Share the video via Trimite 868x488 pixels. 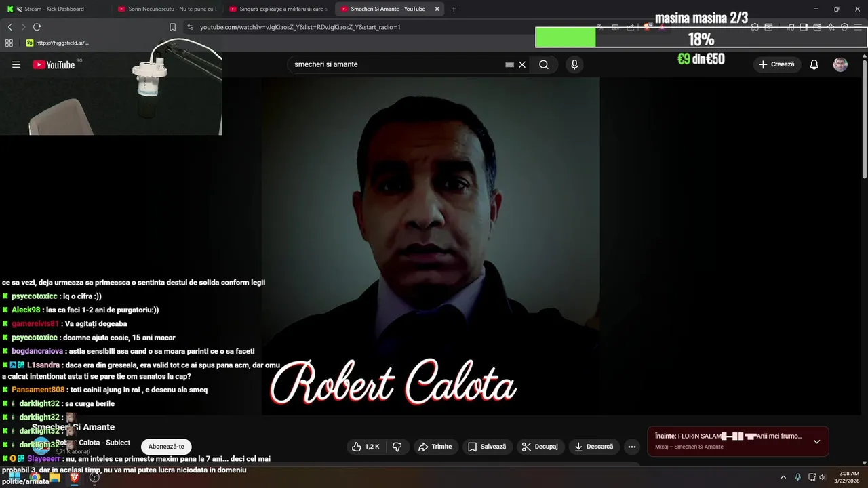pyautogui.click(x=435, y=447)
